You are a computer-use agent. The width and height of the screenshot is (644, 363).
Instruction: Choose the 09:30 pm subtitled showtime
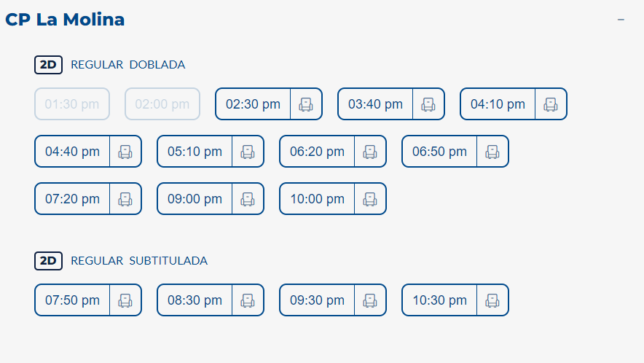[317, 300]
